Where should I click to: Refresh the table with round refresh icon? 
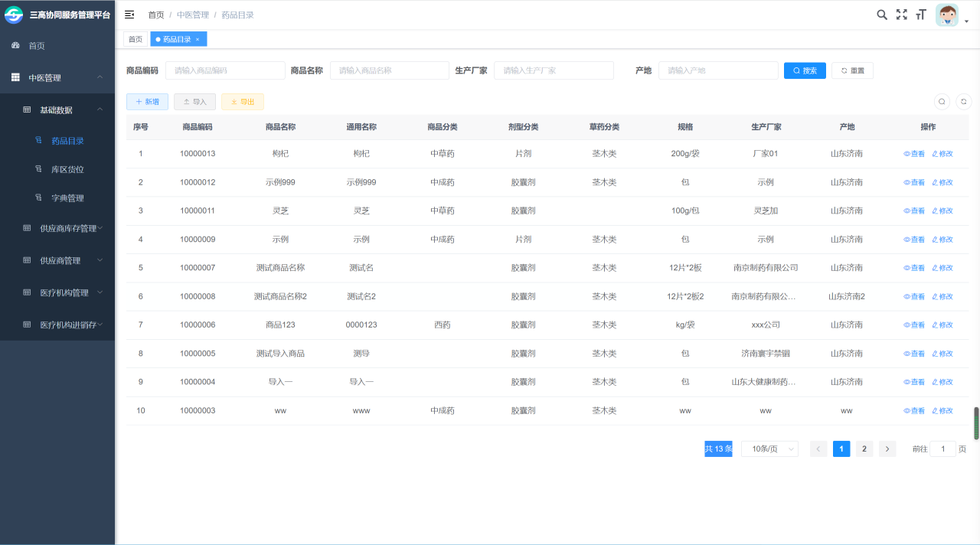point(963,101)
